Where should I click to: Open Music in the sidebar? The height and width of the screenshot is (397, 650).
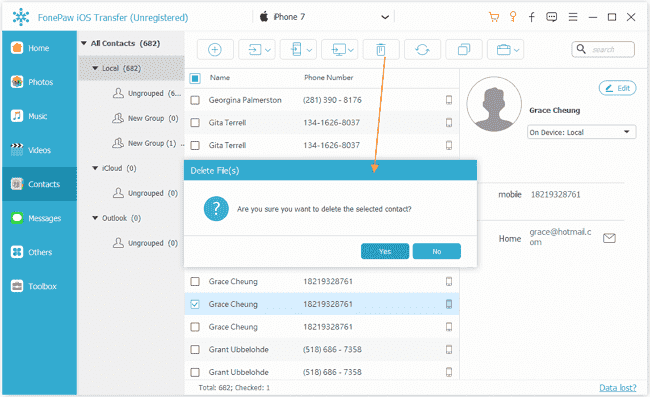39,116
